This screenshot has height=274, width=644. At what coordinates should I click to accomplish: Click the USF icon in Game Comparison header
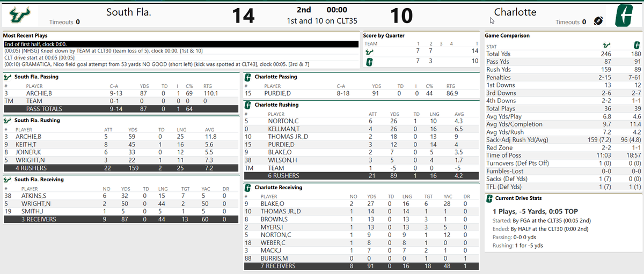click(x=606, y=46)
